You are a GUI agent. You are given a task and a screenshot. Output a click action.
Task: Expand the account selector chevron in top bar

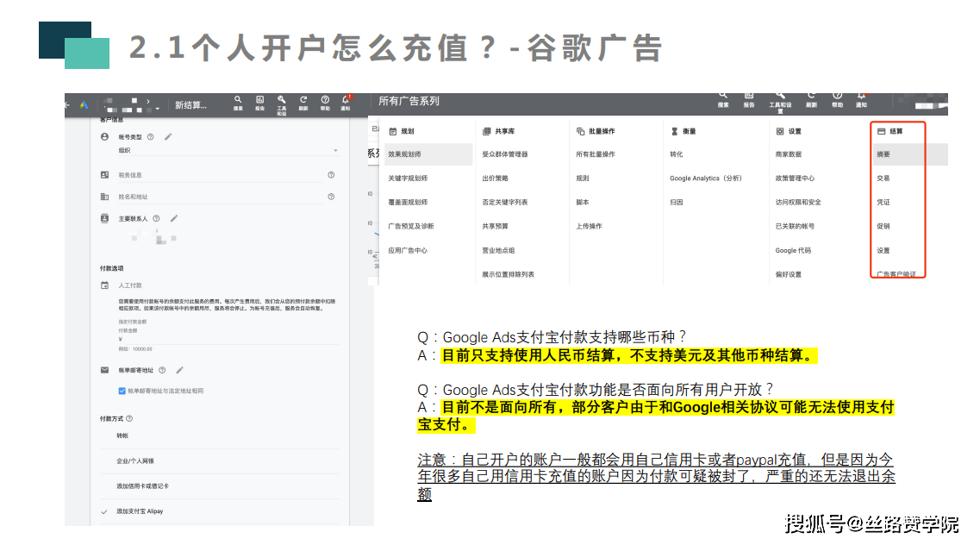coord(148,101)
